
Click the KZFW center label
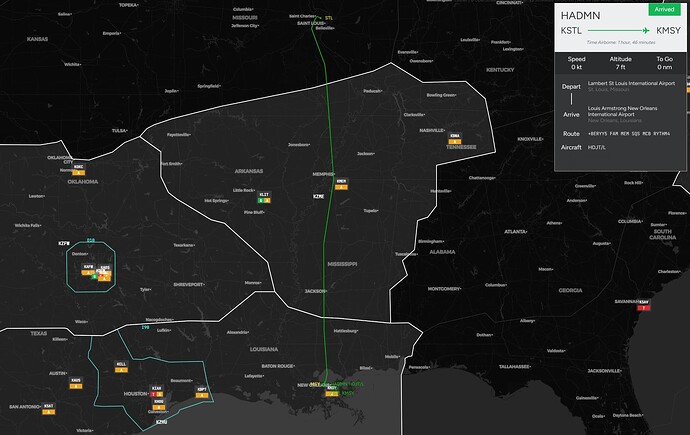(64, 243)
